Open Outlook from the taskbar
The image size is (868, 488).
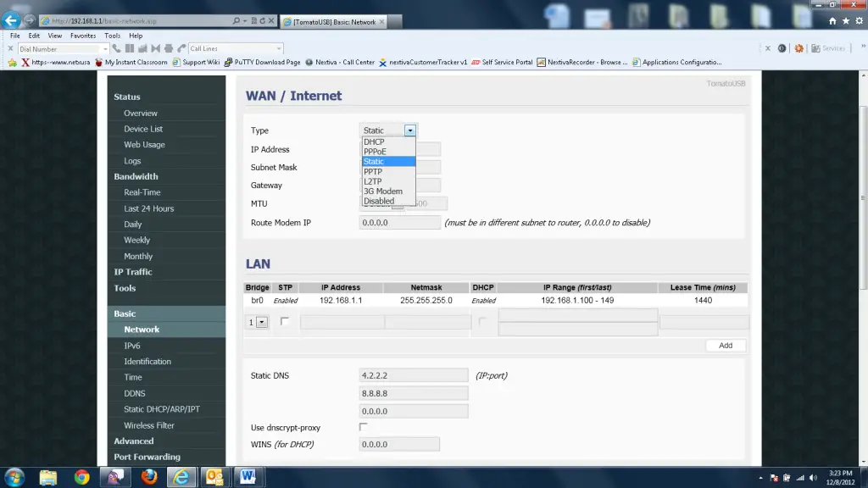214,477
